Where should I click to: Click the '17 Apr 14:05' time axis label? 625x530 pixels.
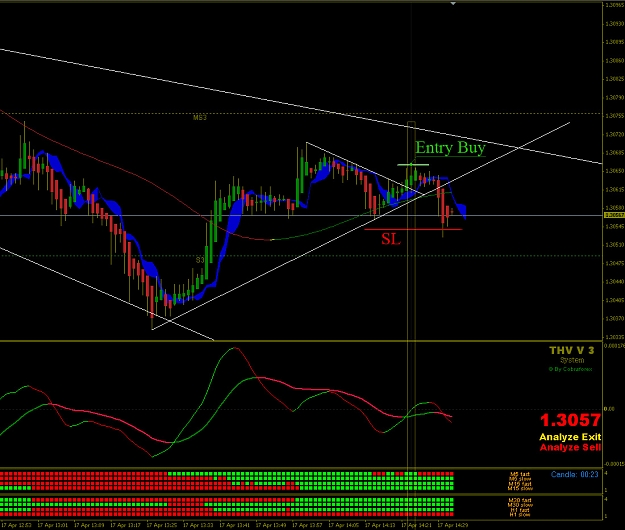tap(343, 525)
